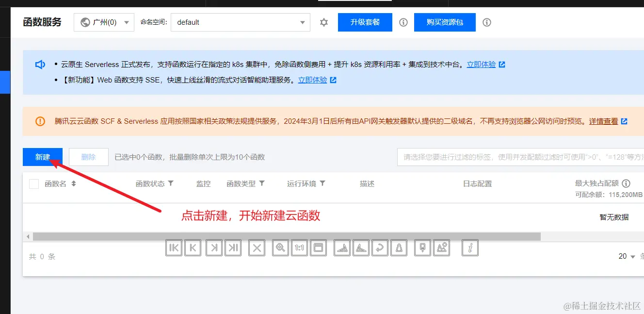Open the 广州(0) region dropdown

104,22
